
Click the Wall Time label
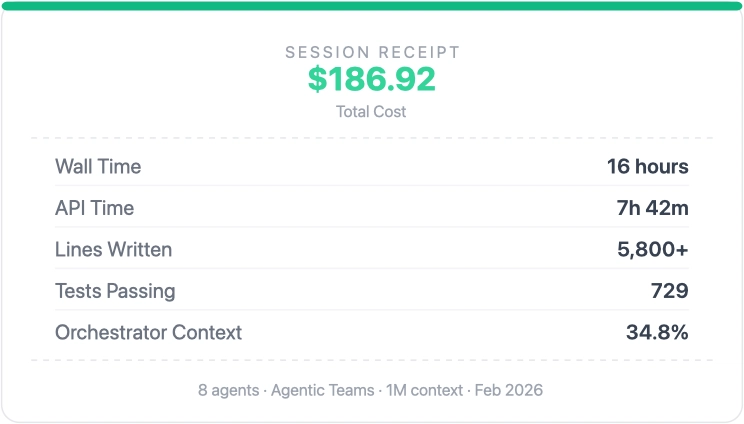click(x=98, y=167)
